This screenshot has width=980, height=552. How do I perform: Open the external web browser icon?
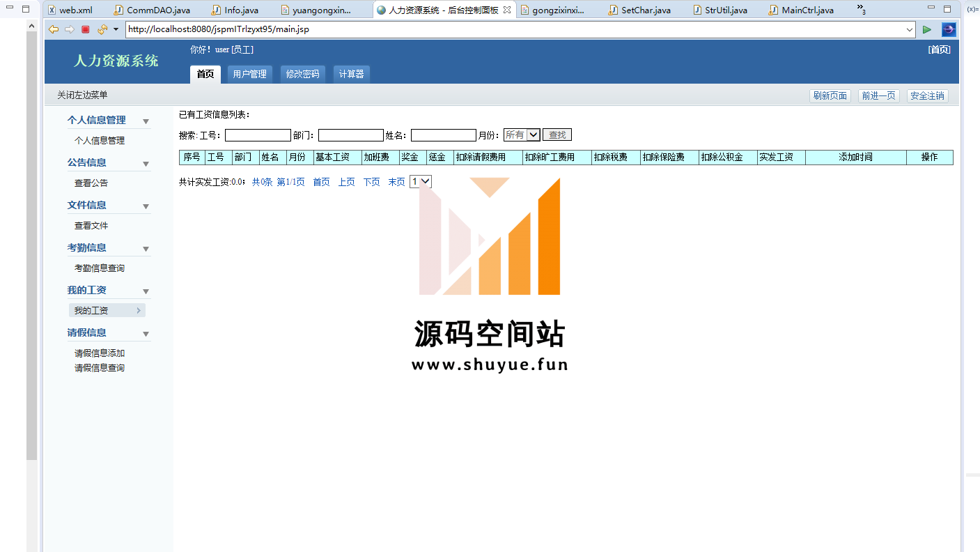click(949, 29)
